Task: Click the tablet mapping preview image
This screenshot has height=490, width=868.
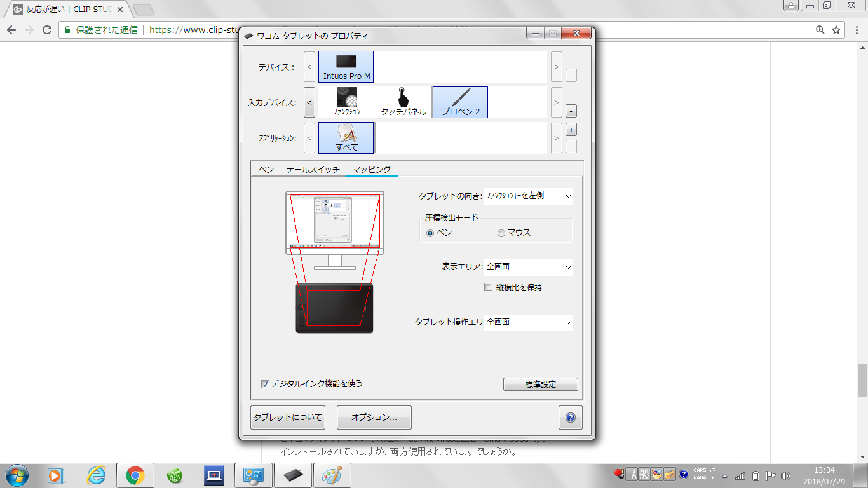Action: (x=334, y=308)
